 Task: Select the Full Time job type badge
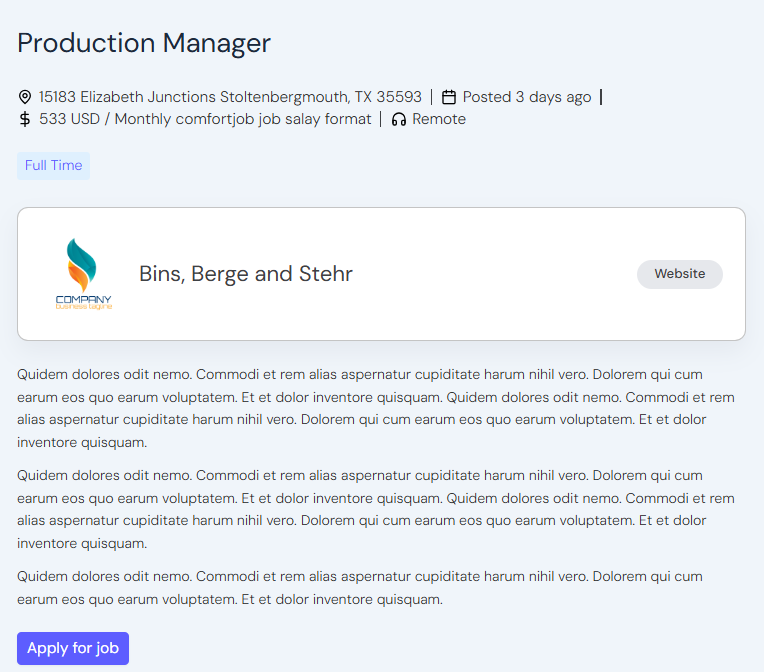(x=54, y=166)
